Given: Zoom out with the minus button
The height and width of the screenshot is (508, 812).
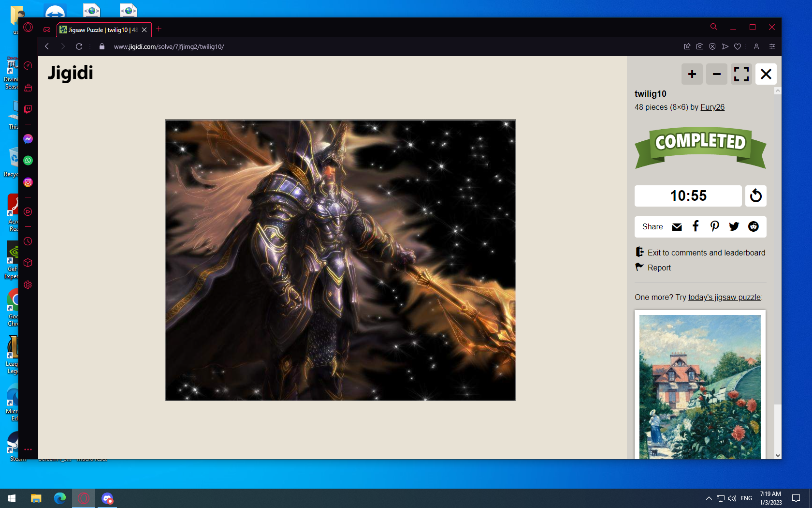Looking at the screenshot, I should tap(717, 74).
